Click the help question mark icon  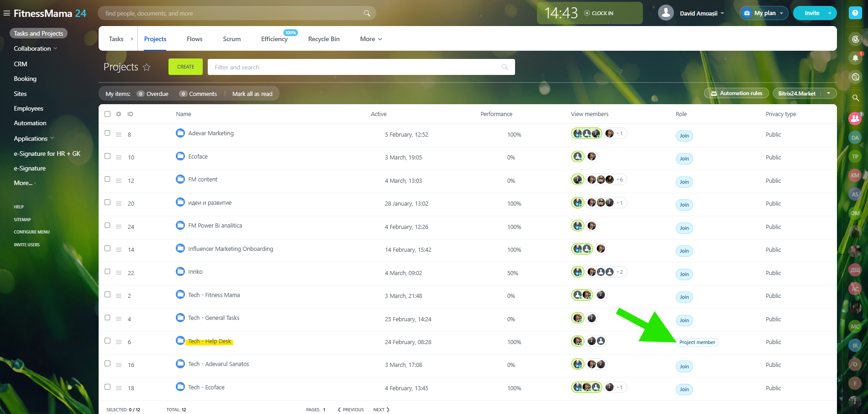click(x=855, y=13)
